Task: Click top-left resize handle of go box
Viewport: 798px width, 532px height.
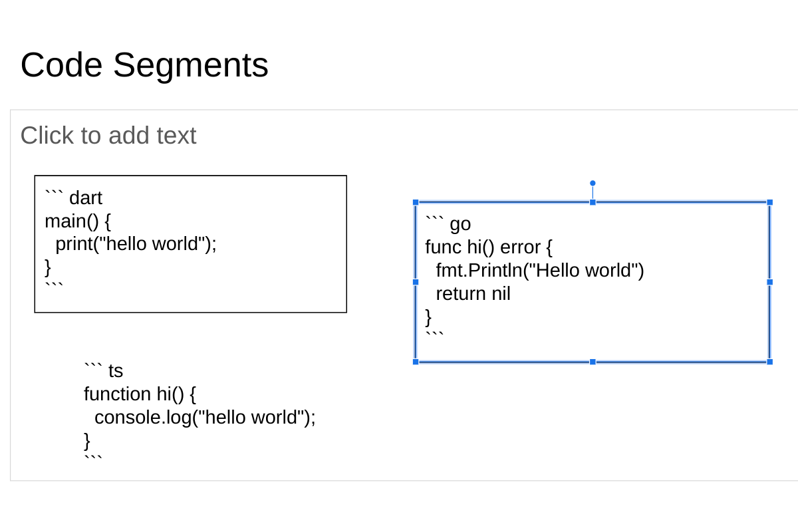Action: point(416,202)
